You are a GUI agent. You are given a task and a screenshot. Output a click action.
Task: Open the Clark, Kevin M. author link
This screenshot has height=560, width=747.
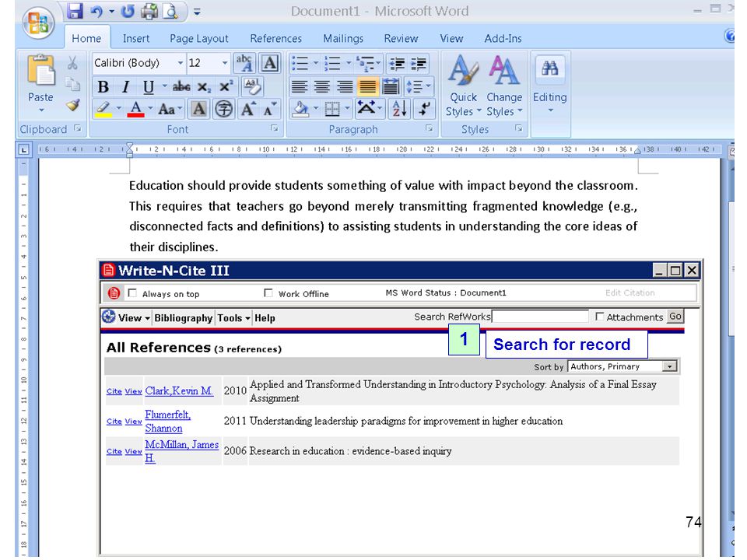tap(179, 391)
